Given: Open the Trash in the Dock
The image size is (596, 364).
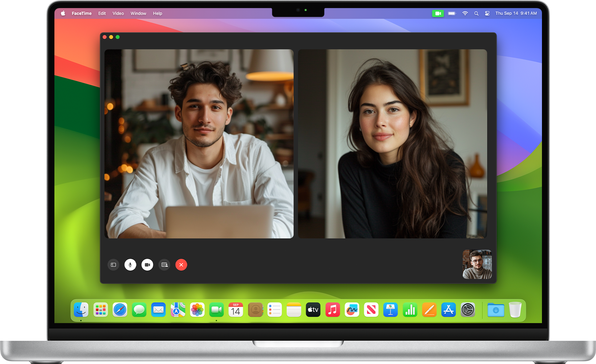Looking at the screenshot, I should (515, 310).
